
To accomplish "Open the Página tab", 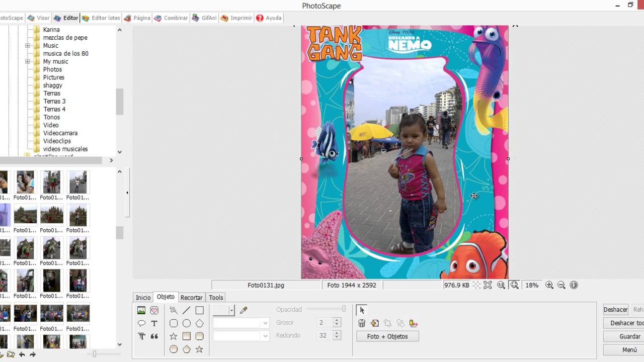I will pyautogui.click(x=137, y=18).
